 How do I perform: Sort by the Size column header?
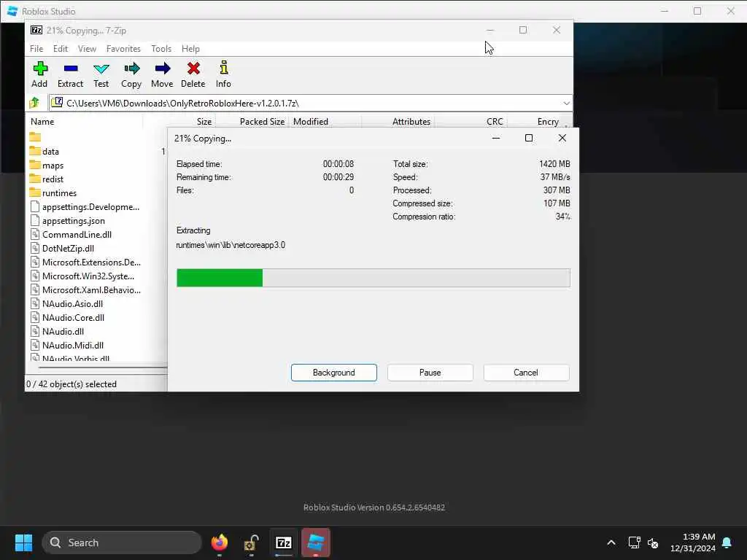(204, 122)
